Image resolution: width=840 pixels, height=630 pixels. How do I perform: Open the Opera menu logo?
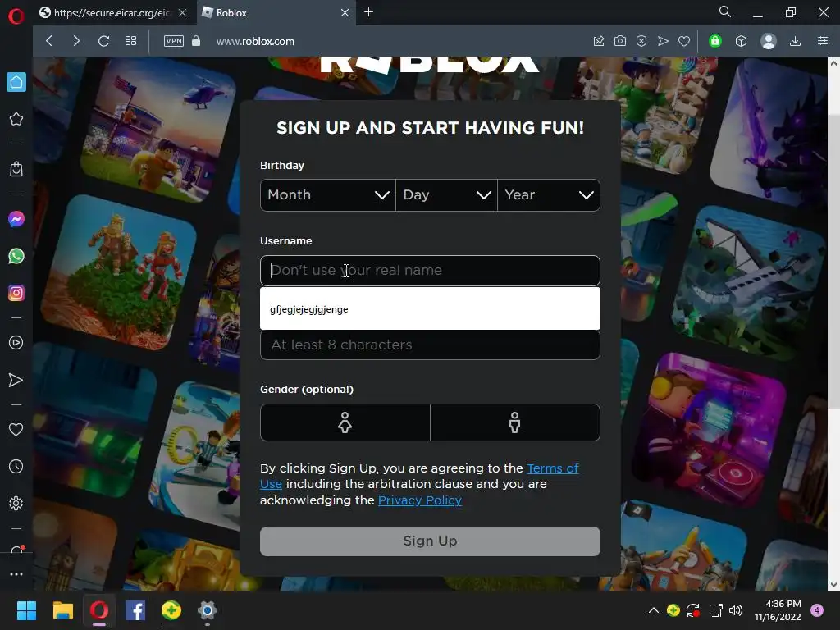pos(16,16)
